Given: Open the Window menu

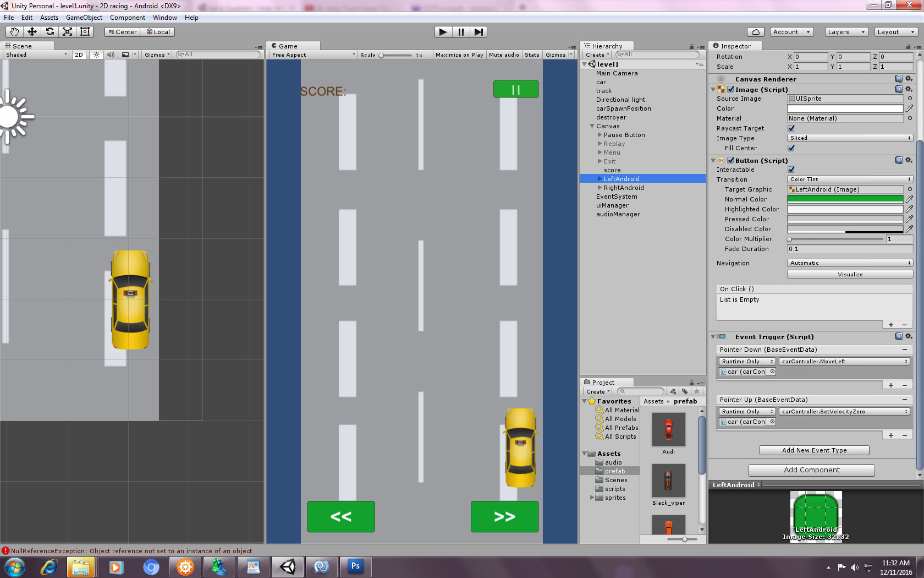Looking at the screenshot, I should point(165,18).
